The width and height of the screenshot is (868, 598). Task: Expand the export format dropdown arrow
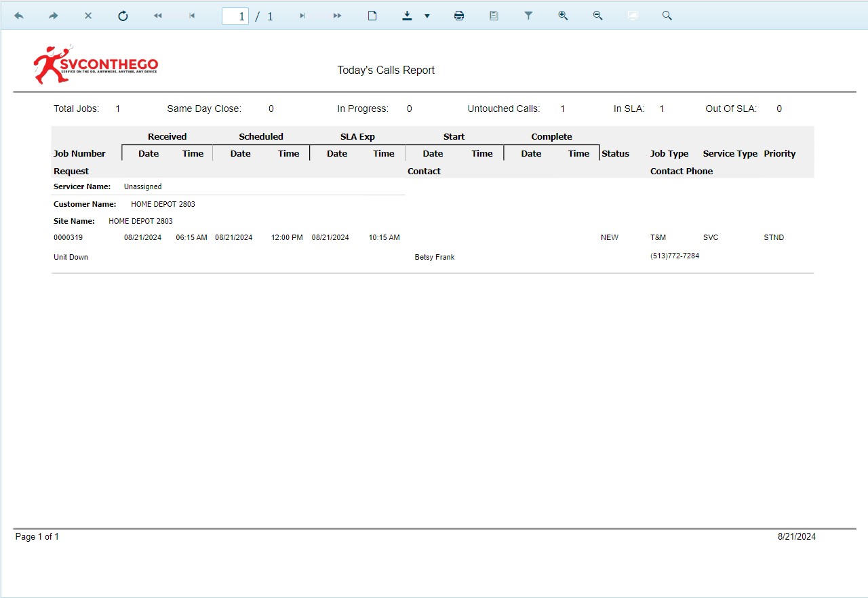pyautogui.click(x=427, y=16)
